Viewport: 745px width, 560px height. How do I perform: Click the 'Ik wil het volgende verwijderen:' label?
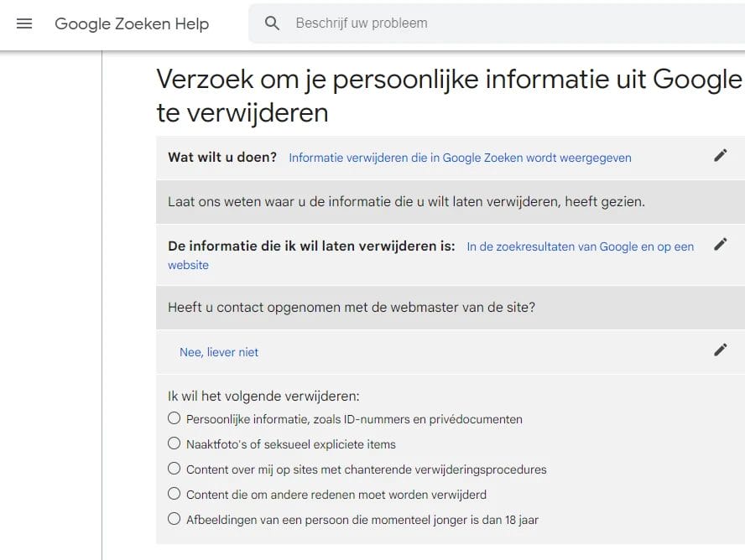tap(263, 397)
